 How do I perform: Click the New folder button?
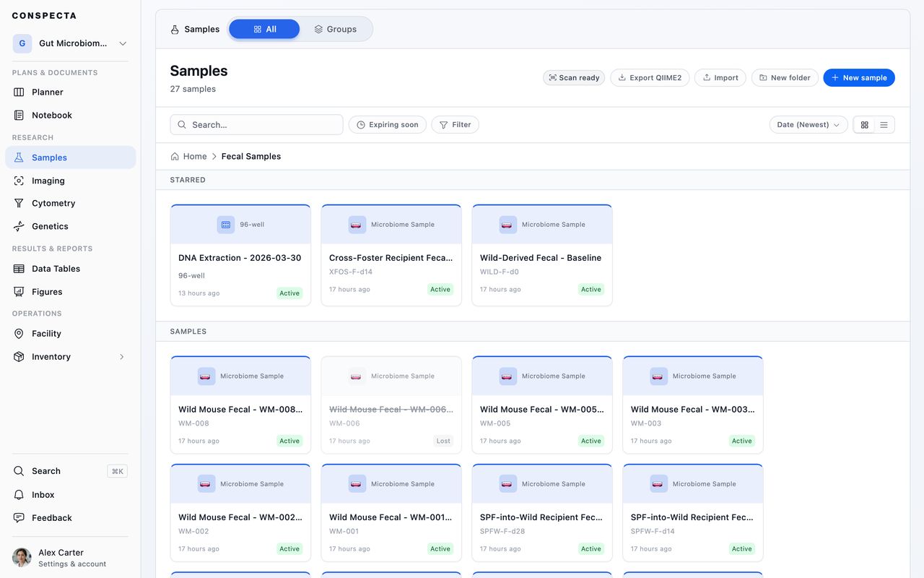pyautogui.click(x=785, y=78)
